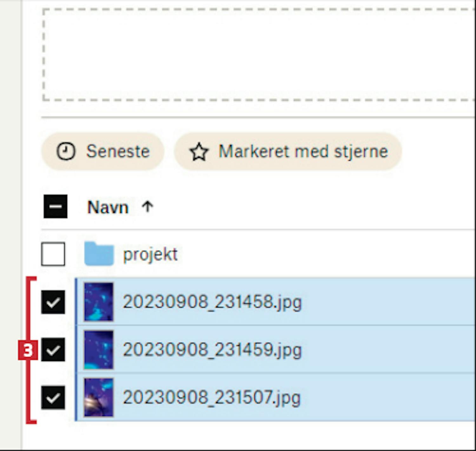Click file name 20230908_231458.jpg
The image size is (476, 451).
212,302
